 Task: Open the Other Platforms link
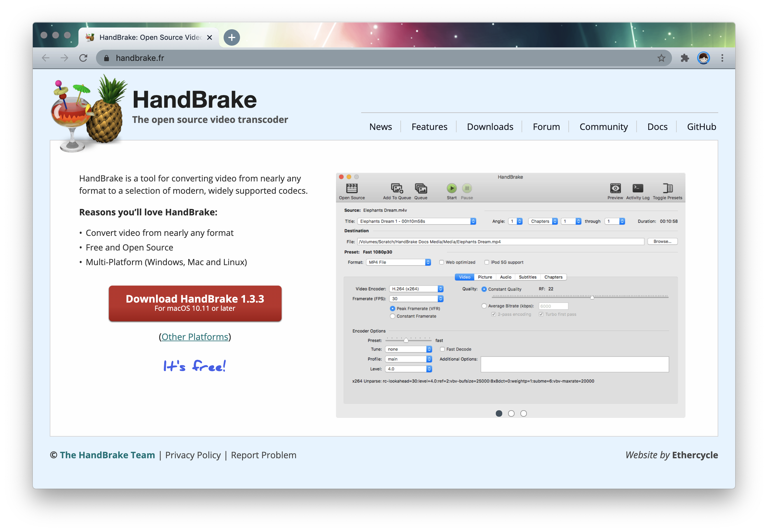pos(195,337)
